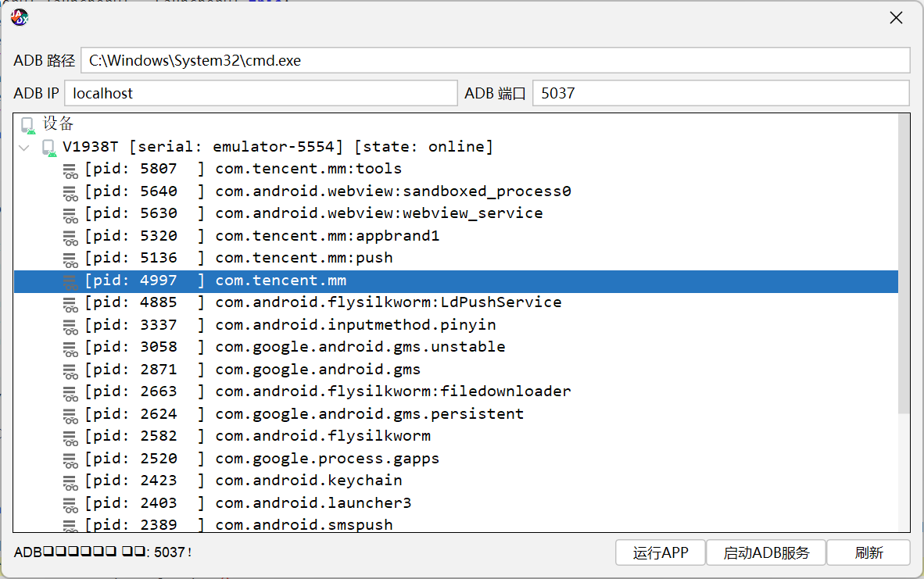Select the 设备 root tree node

pos(58,123)
